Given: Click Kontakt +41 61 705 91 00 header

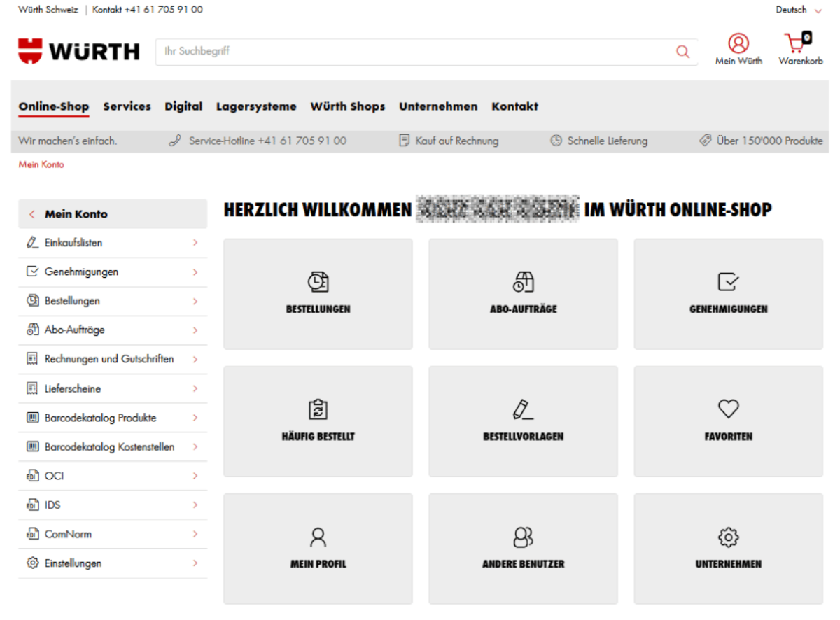Looking at the screenshot, I should point(148,10).
